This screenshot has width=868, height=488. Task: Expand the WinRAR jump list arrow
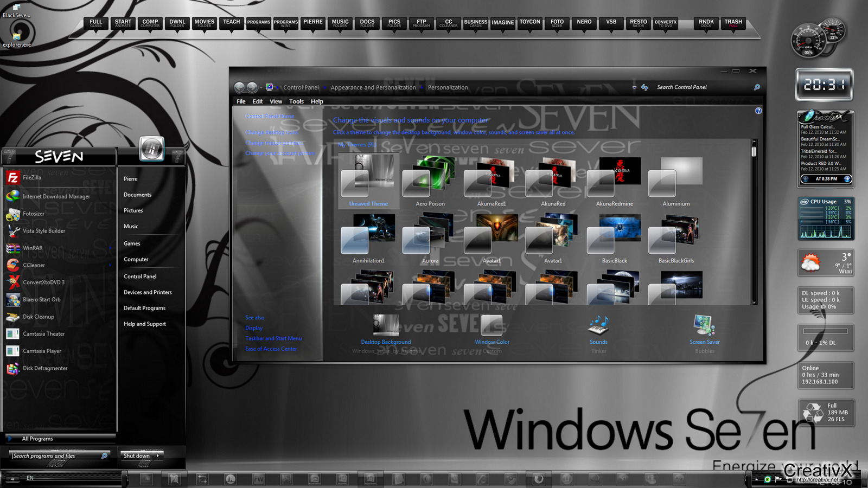[x=110, y=248]
